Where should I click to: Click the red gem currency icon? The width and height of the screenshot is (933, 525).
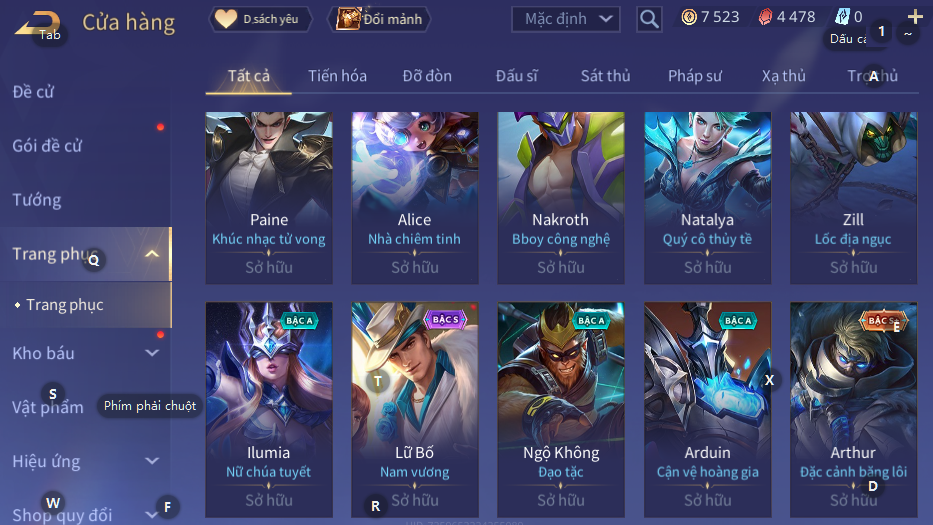click(765, 17)
